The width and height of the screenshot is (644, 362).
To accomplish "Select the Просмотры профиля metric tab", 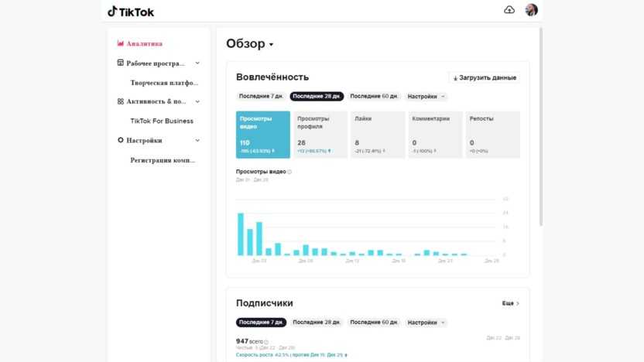I will [x=320, y=135].
